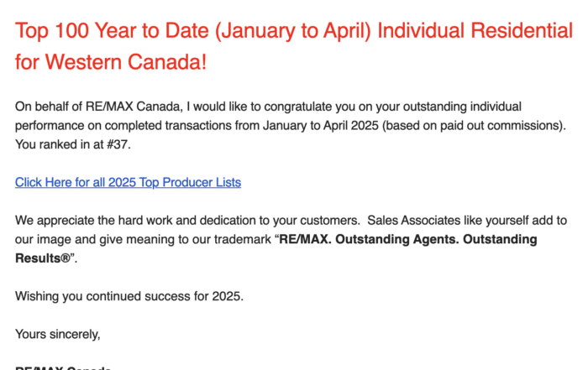
Task: Click the "#37" ranking text
Action: point(123,144)
